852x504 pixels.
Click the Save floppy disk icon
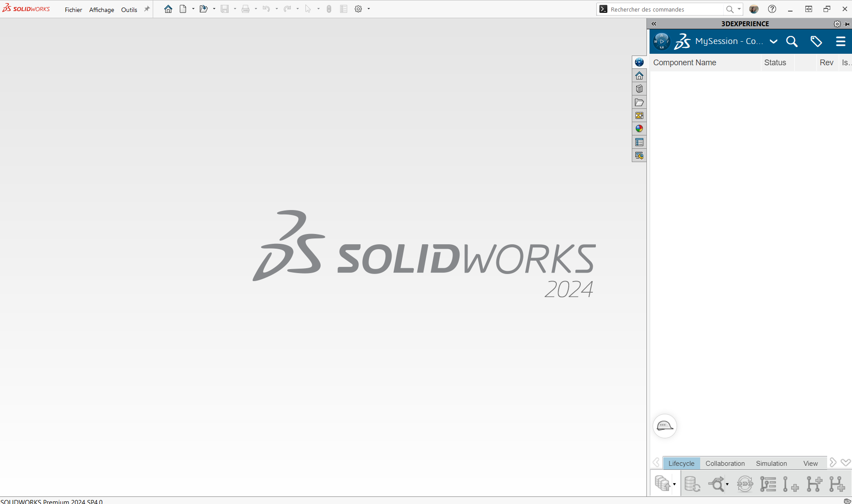click(225, 9)
